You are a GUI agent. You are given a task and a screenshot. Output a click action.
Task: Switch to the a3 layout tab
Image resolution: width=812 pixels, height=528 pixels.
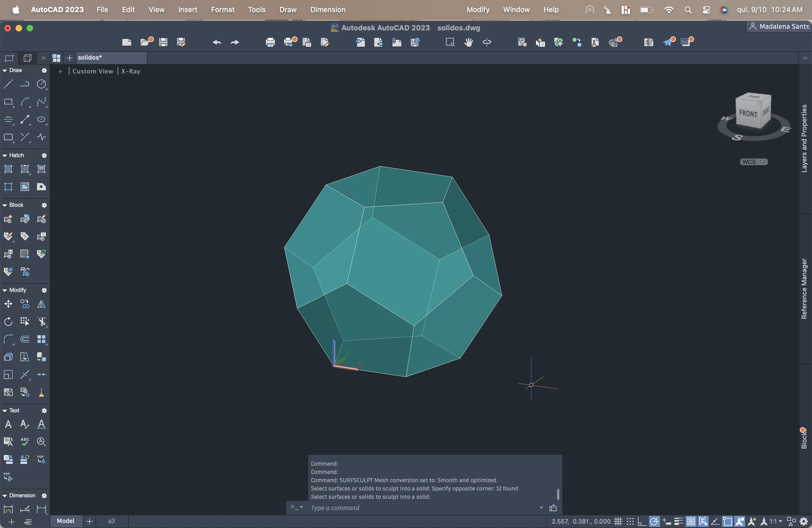pos(111,521)
